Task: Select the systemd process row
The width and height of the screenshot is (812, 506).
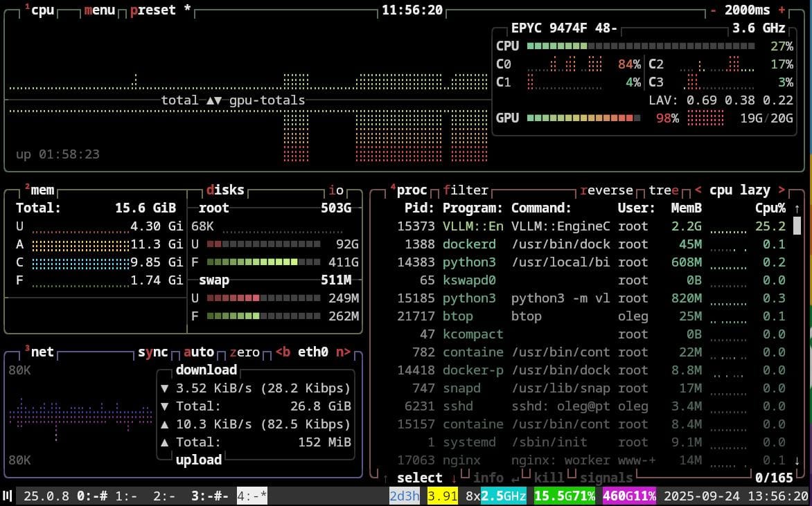Action: point(591,442)
